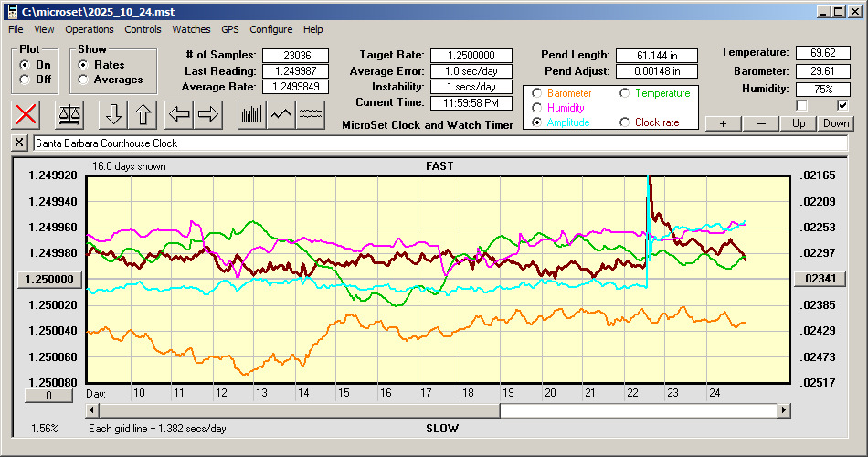
Task: Select the Averages show option
Action: (x=83, y=80)
